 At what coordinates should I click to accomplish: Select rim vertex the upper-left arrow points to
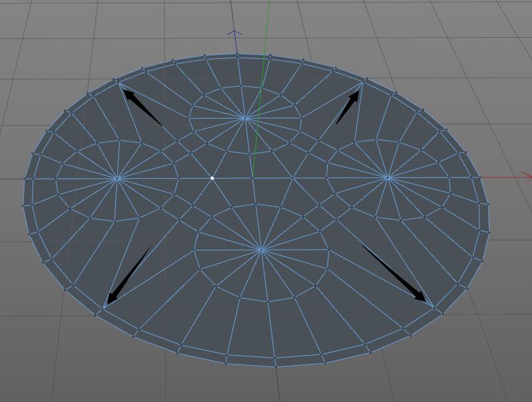point(118,83)
